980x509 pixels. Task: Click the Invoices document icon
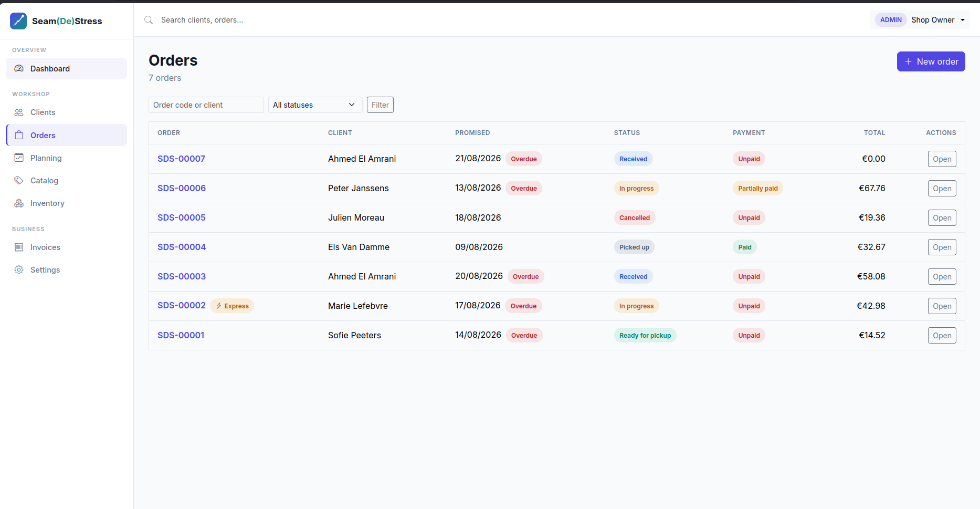click(x=19, y=247)
